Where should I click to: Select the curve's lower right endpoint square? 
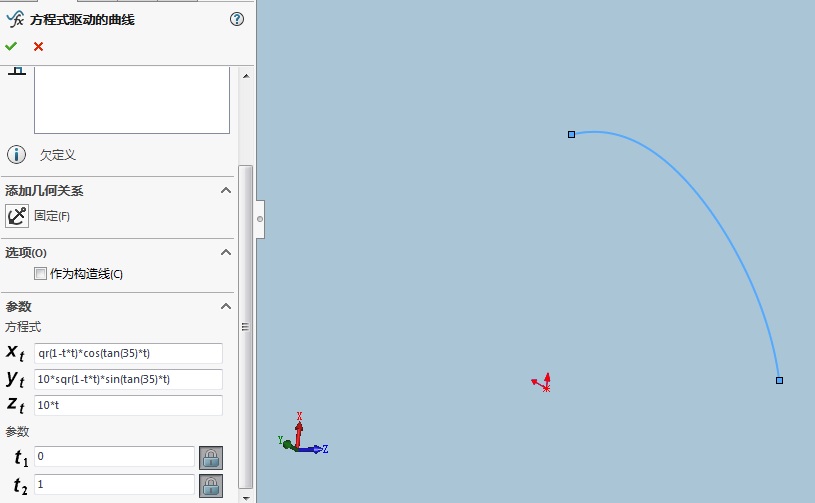[779, 380]
